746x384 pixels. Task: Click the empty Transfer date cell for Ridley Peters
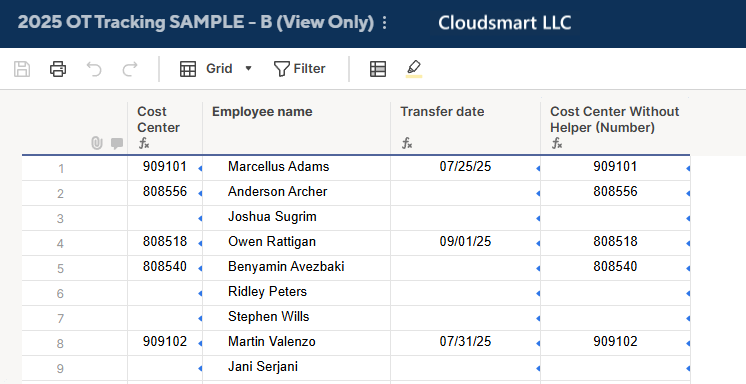465,293
